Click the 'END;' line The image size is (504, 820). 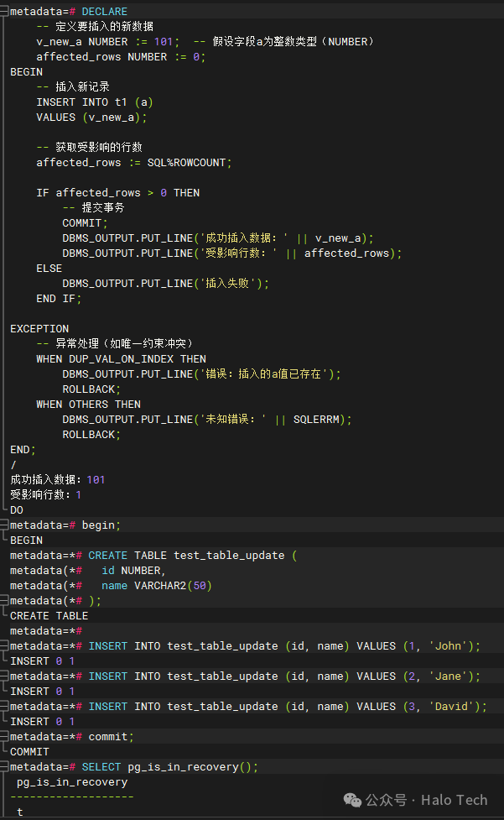[x=23, y=450]
